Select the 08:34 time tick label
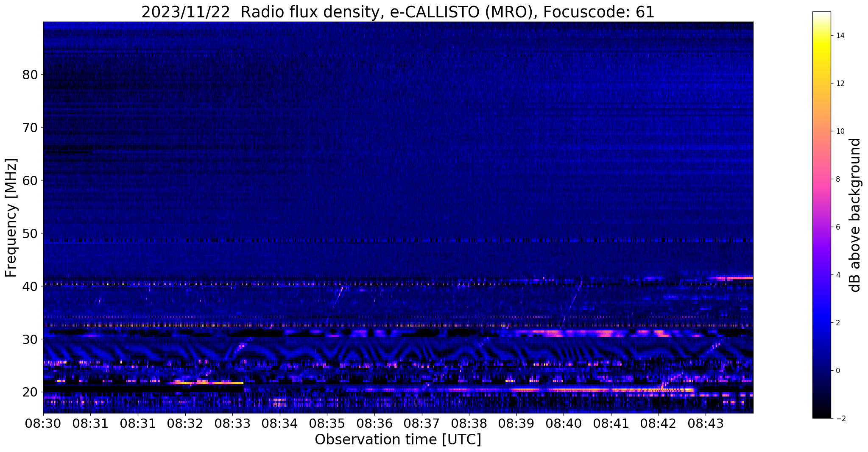The image size is (868, 452). point(279,423)
